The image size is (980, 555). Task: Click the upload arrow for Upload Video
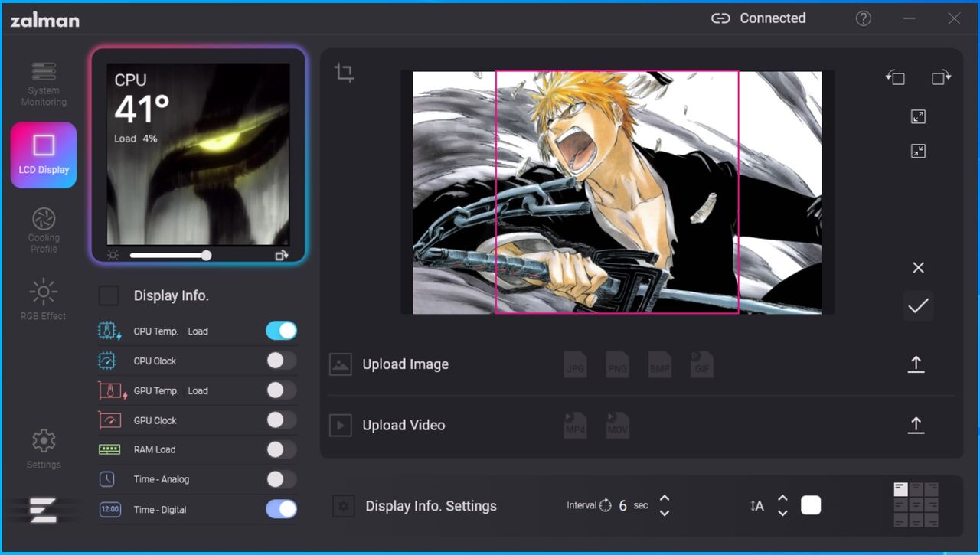click(916, 425)
